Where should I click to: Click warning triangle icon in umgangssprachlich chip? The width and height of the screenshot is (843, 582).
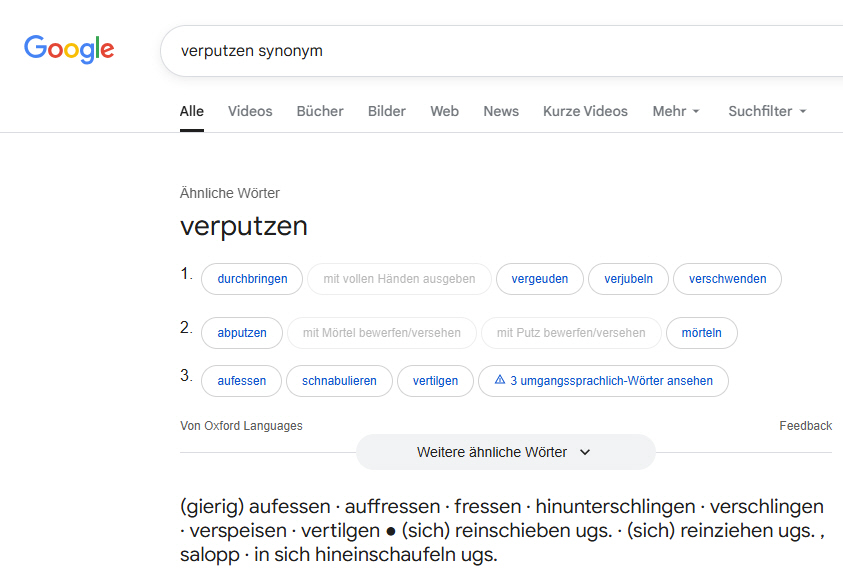click(x=500, y=380)
